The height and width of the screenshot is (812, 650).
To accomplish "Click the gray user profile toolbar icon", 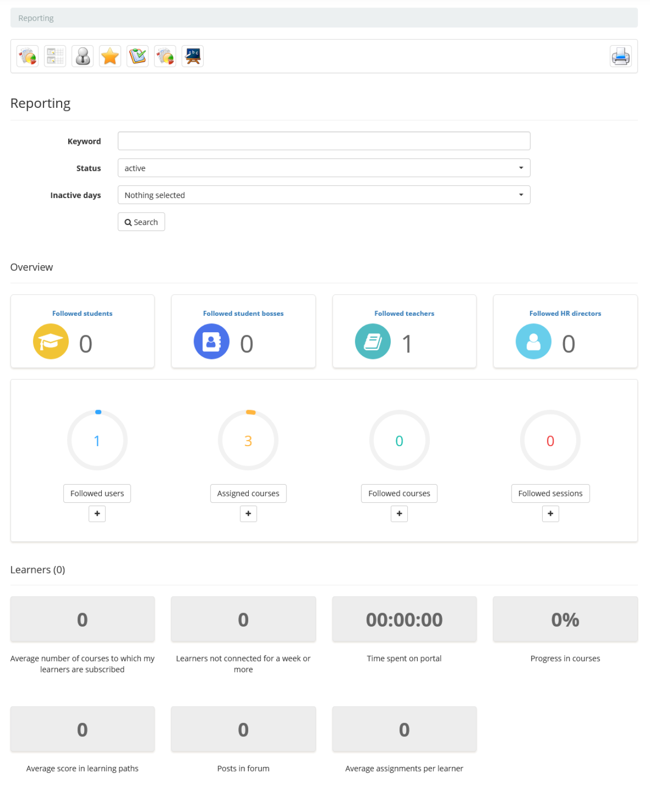I will pyautogui.click(x=83, y=56).
